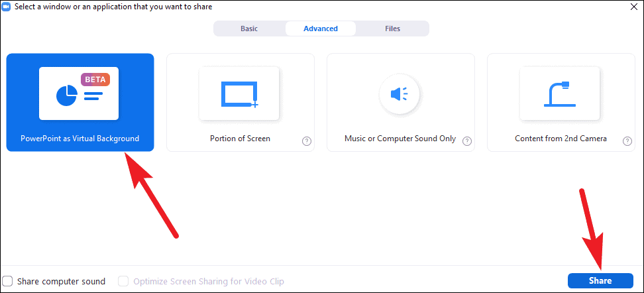
Task: Select the Advanced tab
Action: point(321,29)
